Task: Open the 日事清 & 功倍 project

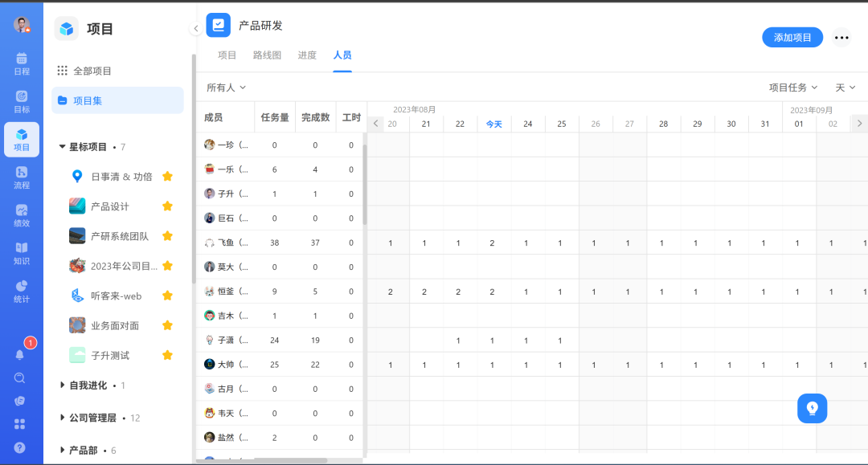Action: click(x=121, y=177)
